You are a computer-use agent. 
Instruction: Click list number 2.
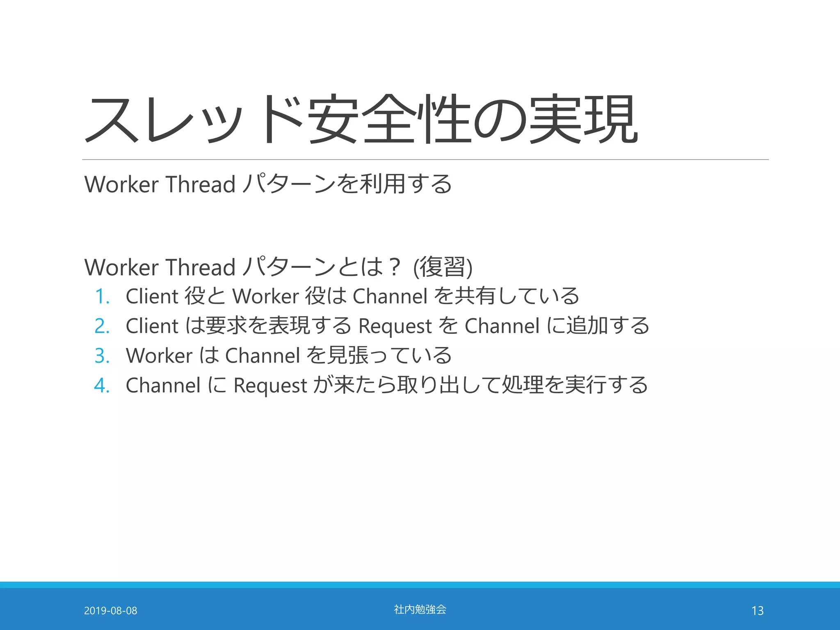pos(102,326)
